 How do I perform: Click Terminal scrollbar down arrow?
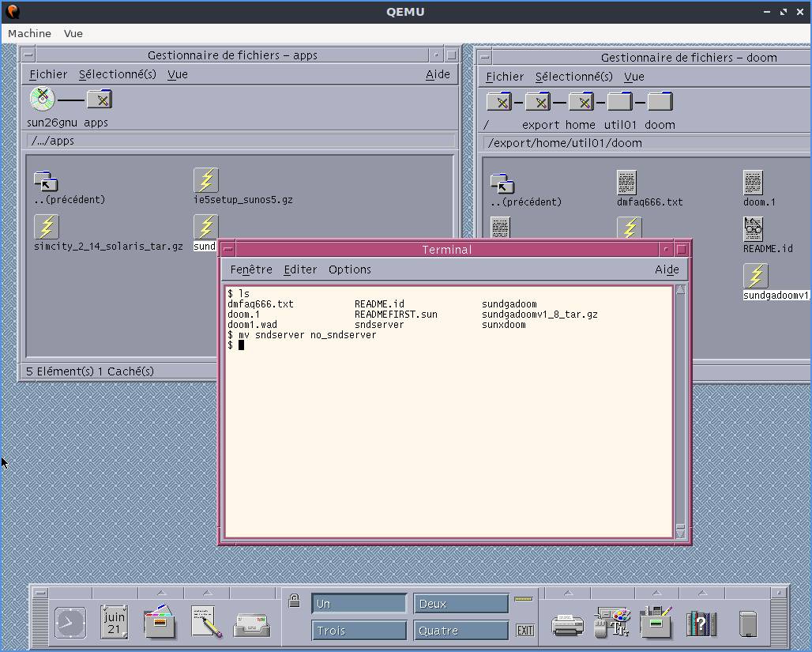pyautogui.click(x=680, y=533)
